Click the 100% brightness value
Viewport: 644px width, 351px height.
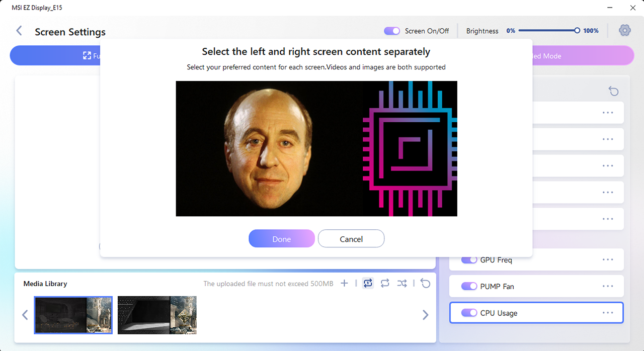(591, 31)
